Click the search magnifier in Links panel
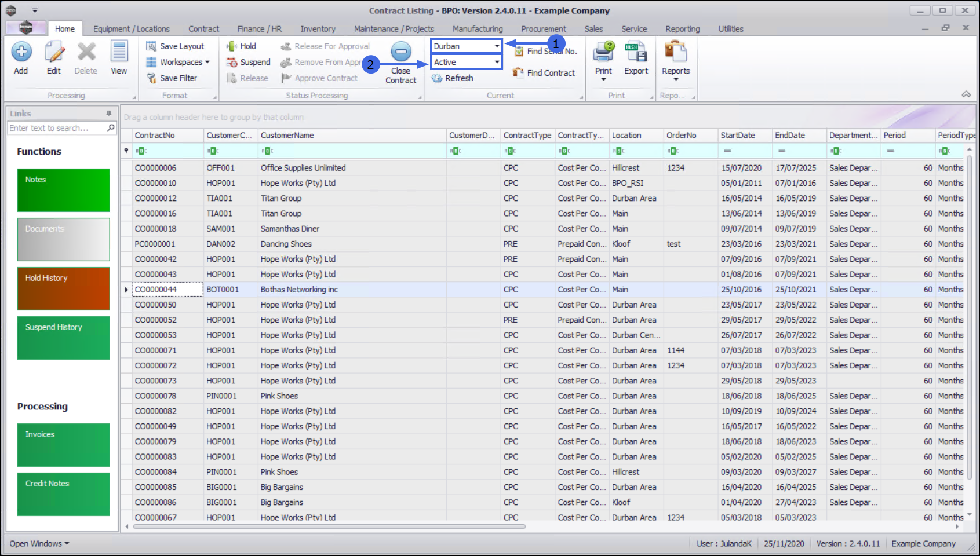 pos(111,128)
